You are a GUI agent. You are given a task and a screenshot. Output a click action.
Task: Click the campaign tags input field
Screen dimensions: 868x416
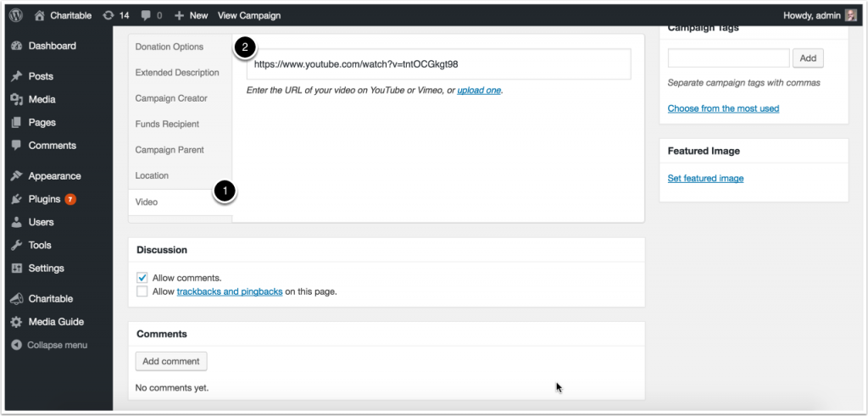pyautogui.click(x=728, y=58)
